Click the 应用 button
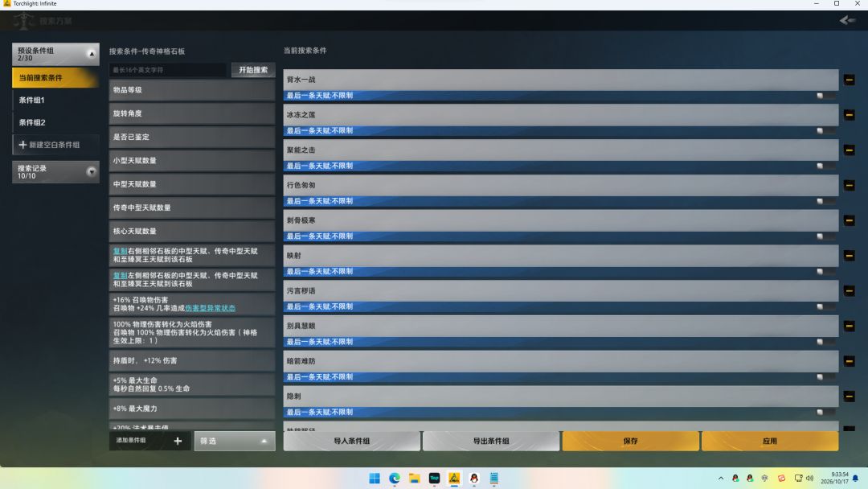This screenshot has width=868, height=489. tap(770, 441)
